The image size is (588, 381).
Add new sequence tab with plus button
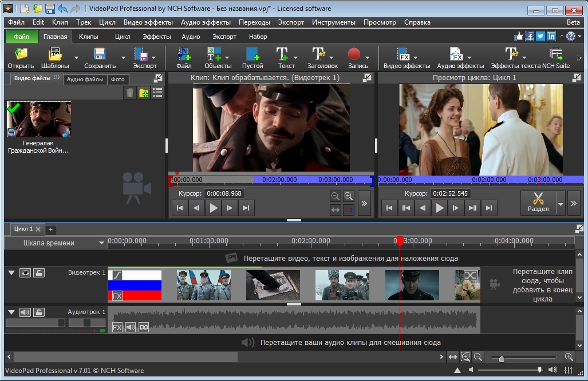(x=50, y=229)
